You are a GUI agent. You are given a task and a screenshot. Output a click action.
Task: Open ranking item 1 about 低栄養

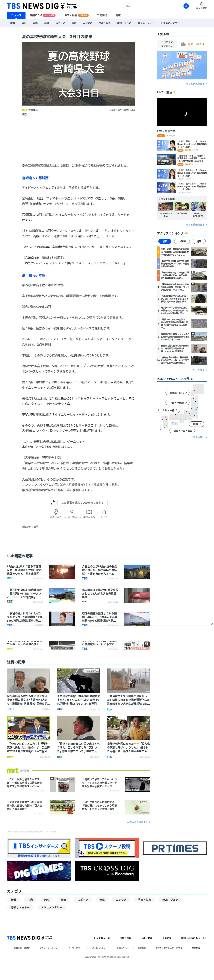pyautogui.click(x=182, y=252)
